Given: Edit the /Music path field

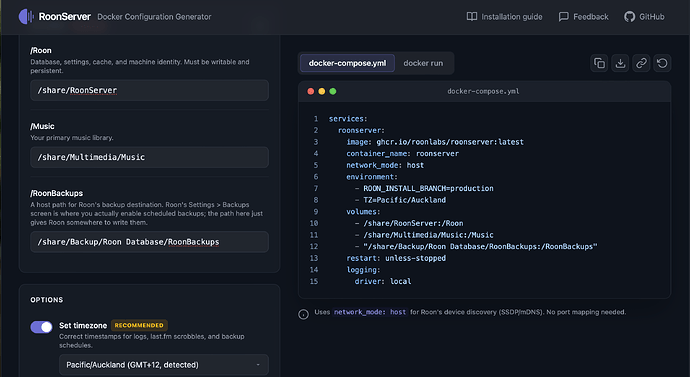Looking at the screenshot, I should coord(149,157).
